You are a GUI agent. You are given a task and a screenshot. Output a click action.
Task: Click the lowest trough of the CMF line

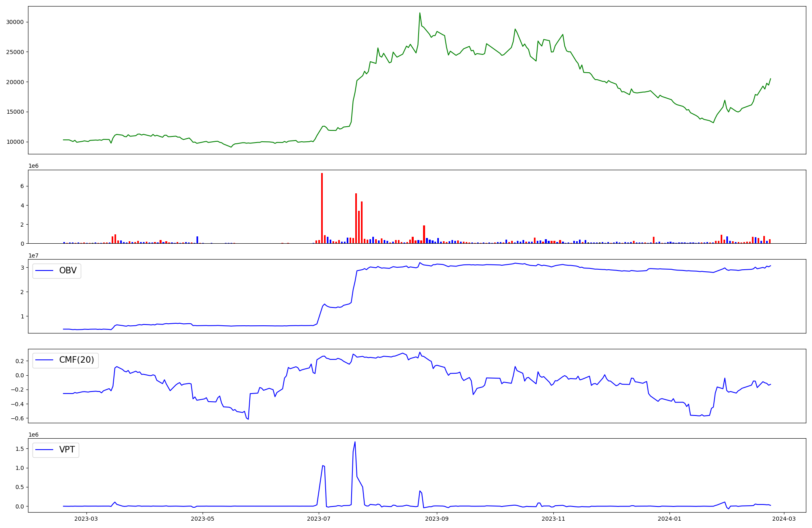pos(248,419)
